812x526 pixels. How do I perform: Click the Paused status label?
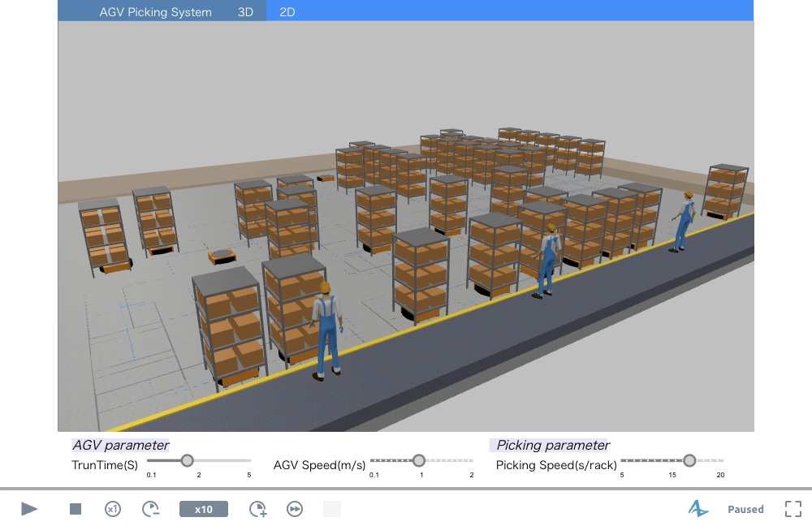coord(745,509)
